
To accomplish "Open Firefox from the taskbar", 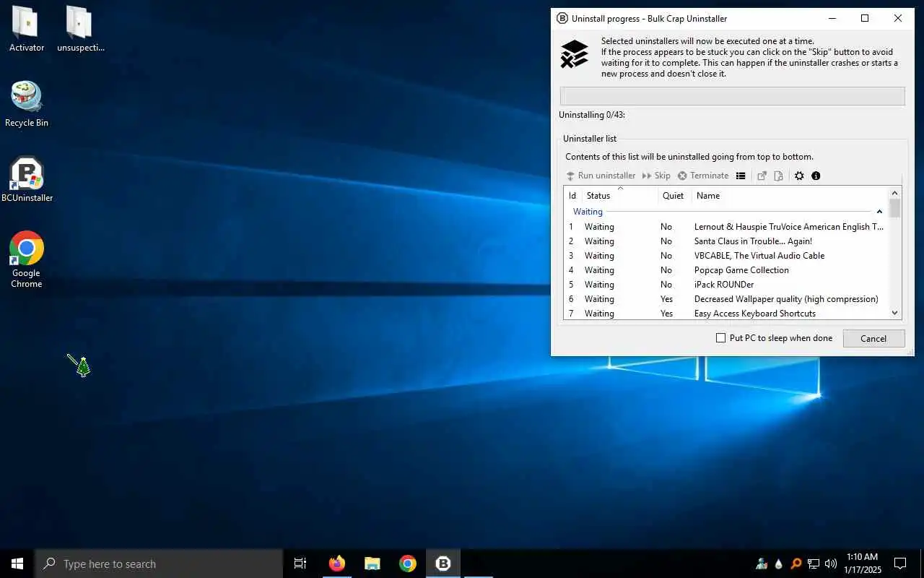I will click(336, 564).
